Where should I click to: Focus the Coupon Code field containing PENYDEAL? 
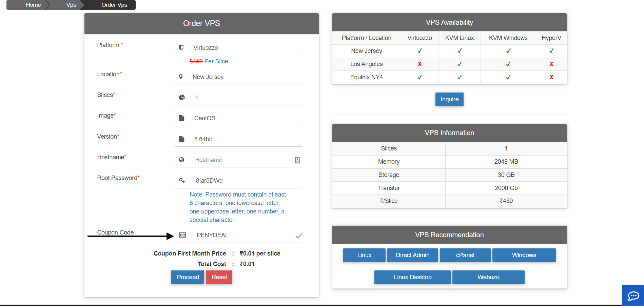pos(238,235)
